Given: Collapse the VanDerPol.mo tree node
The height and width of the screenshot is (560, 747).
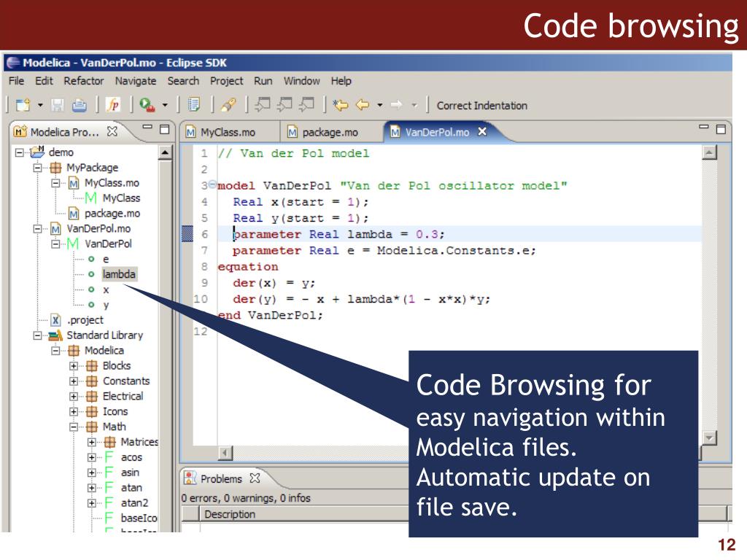Looking at the screenshot, I should pyautogui.click(x=37, y=228).
